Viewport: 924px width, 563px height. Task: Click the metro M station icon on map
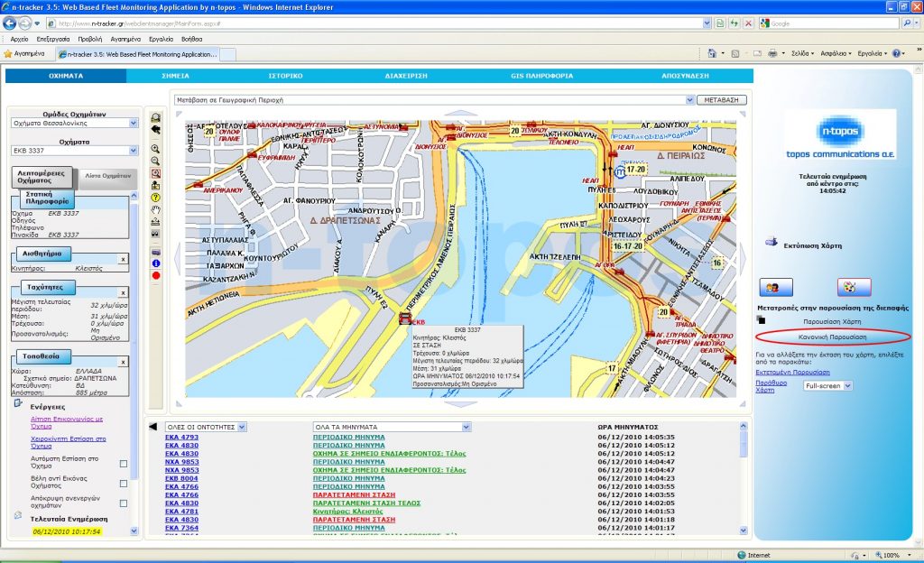[619, 172]
